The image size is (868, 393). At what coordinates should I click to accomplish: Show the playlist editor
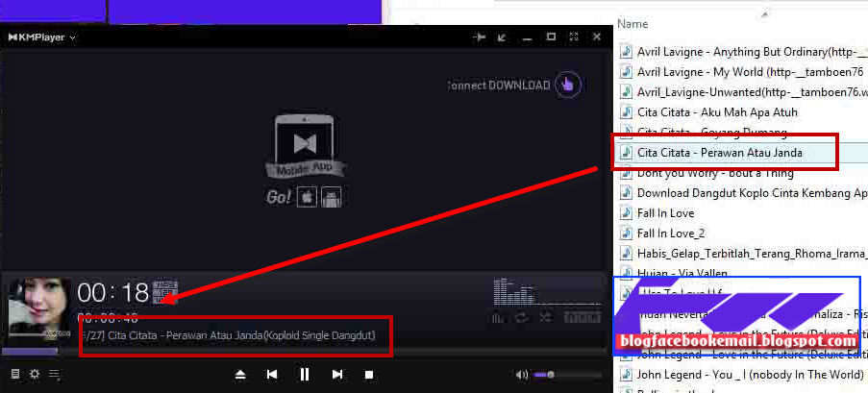click(x=54, y=374)
